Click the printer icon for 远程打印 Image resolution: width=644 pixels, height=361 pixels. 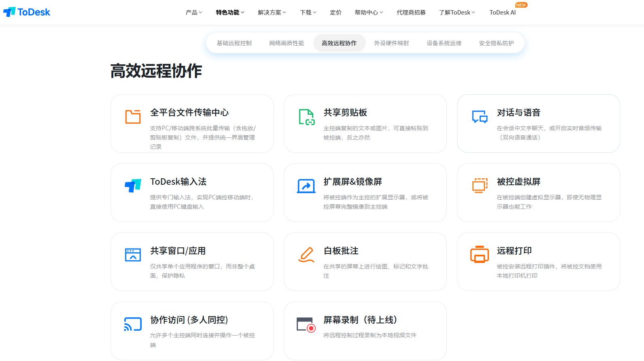[480, 254]
